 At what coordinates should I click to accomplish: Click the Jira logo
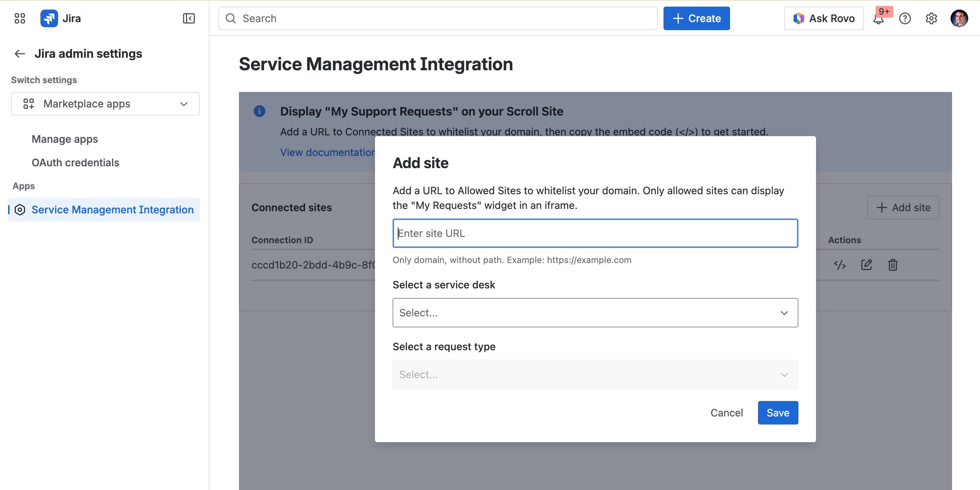[49, 18]
